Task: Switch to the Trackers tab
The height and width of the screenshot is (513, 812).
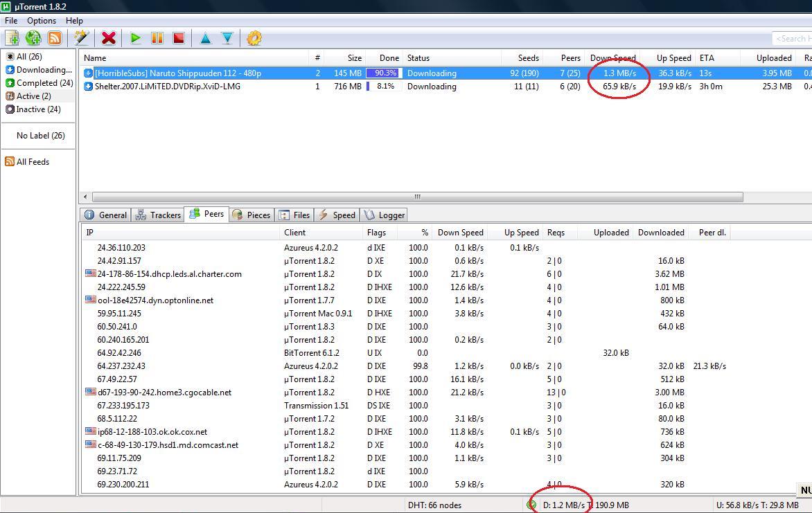Action: pyautogui.click(x=158, y=215)
